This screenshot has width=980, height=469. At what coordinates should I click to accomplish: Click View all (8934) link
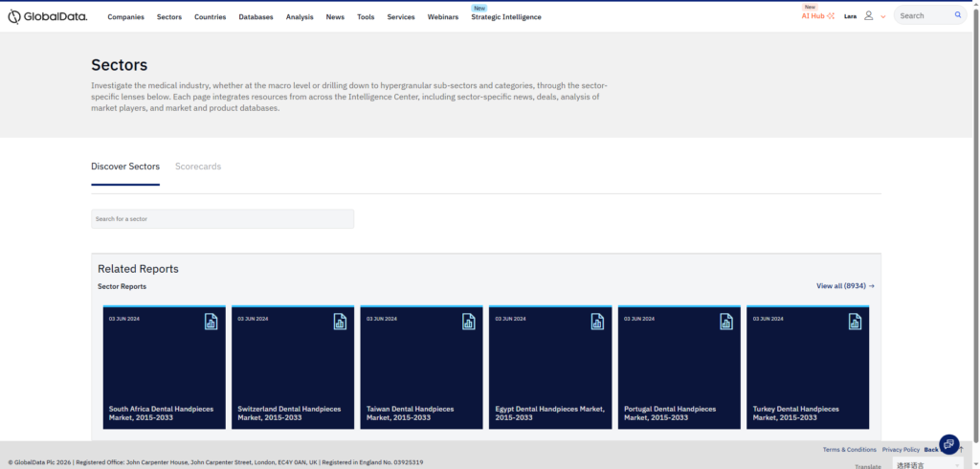point(845,286)
